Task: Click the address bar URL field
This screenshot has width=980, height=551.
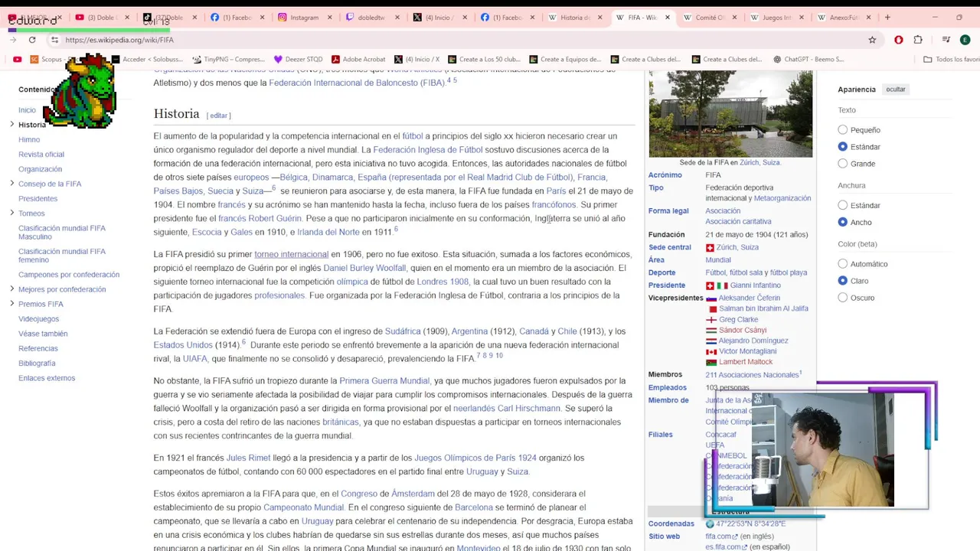Action: (459, 40)
